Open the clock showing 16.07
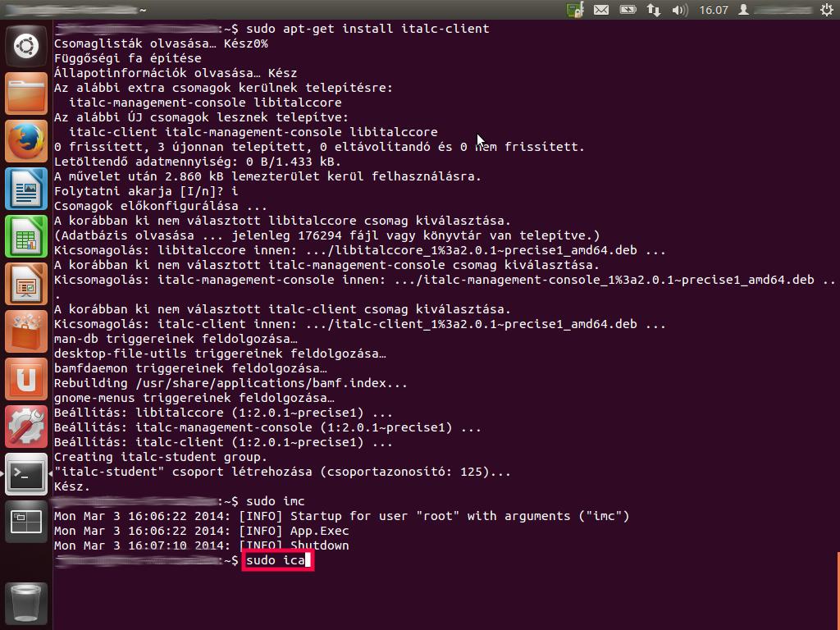 coord(714,10)
